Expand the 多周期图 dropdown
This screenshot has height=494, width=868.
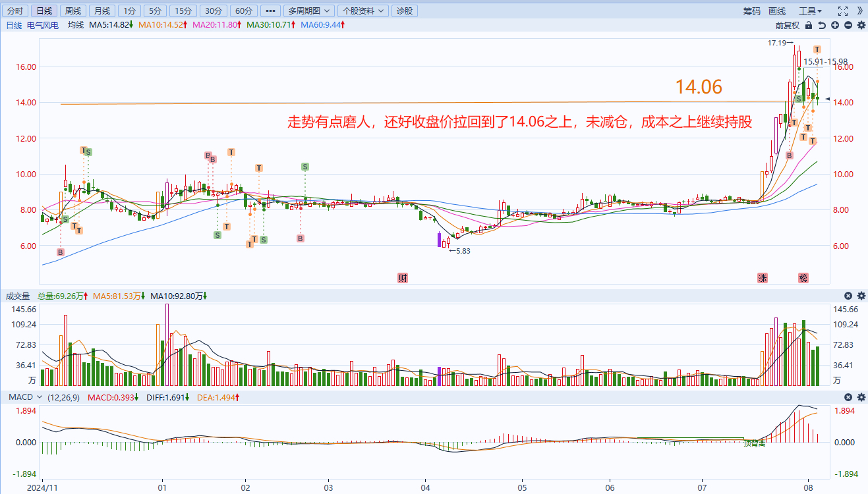[x=308, y=11]
